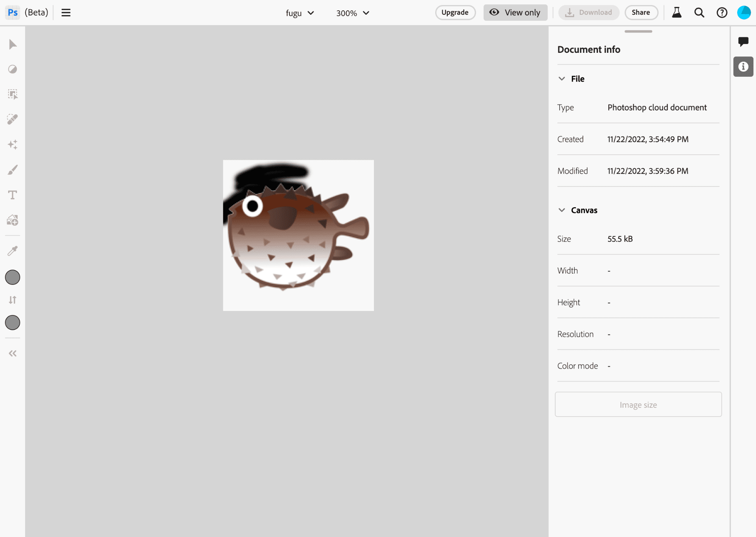
Task: Select the Healing Brush tool
Action: tap(13, 119)
